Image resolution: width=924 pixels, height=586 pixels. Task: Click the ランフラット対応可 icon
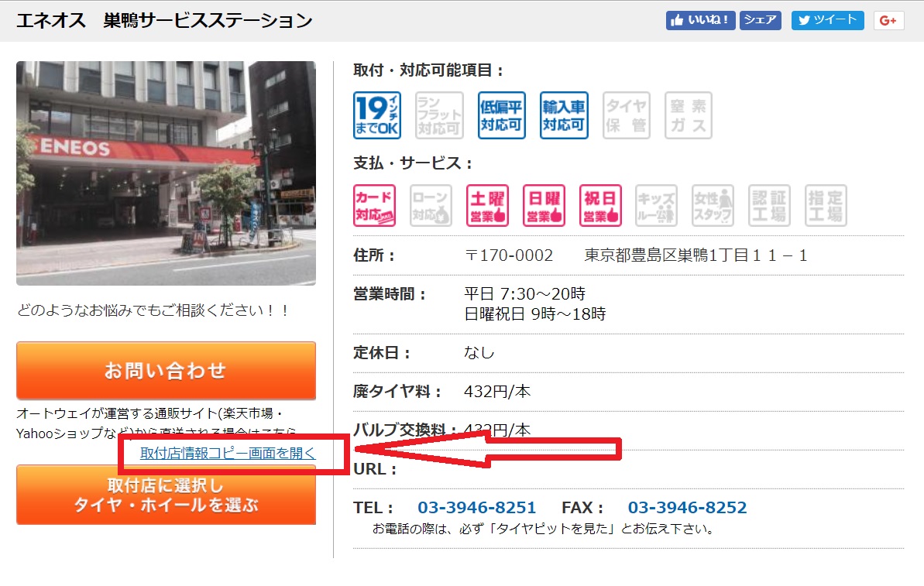439,115
